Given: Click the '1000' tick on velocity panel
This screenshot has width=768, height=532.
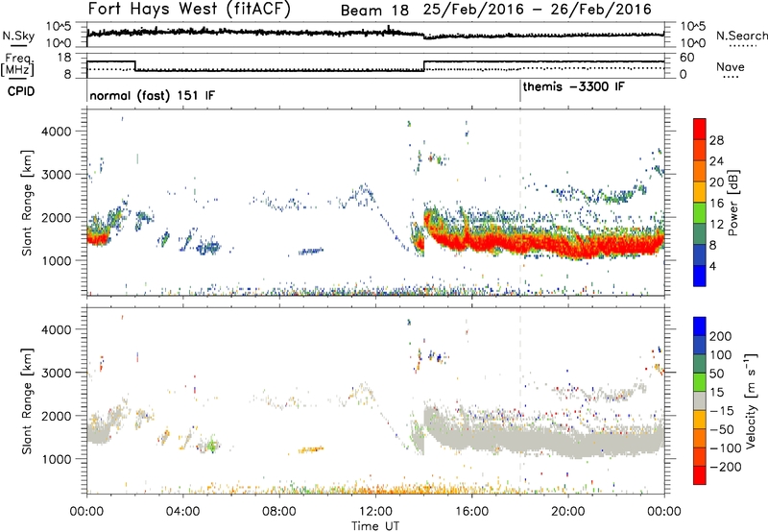Looking at the screenshot, I should point(57,459).
